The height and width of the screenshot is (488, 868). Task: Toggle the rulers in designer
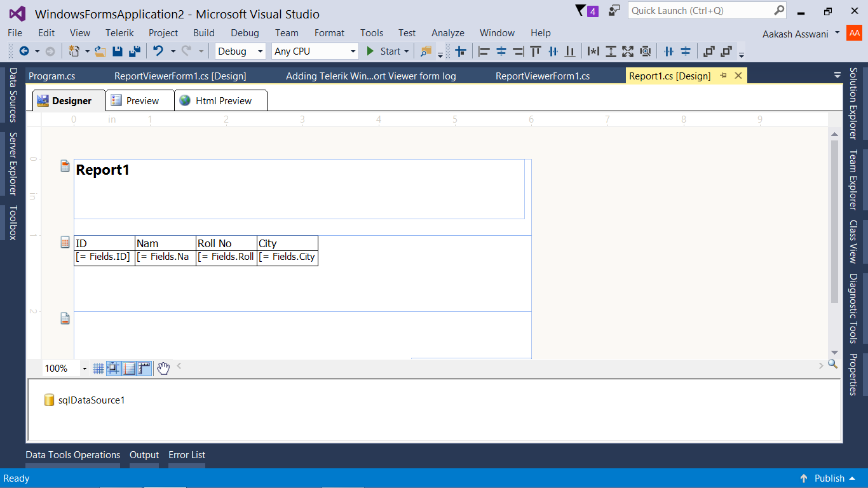(x=144, y=368)
